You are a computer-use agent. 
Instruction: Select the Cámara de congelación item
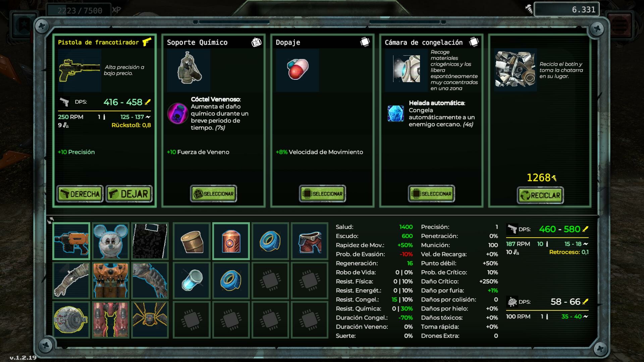(x=431, y=194)
